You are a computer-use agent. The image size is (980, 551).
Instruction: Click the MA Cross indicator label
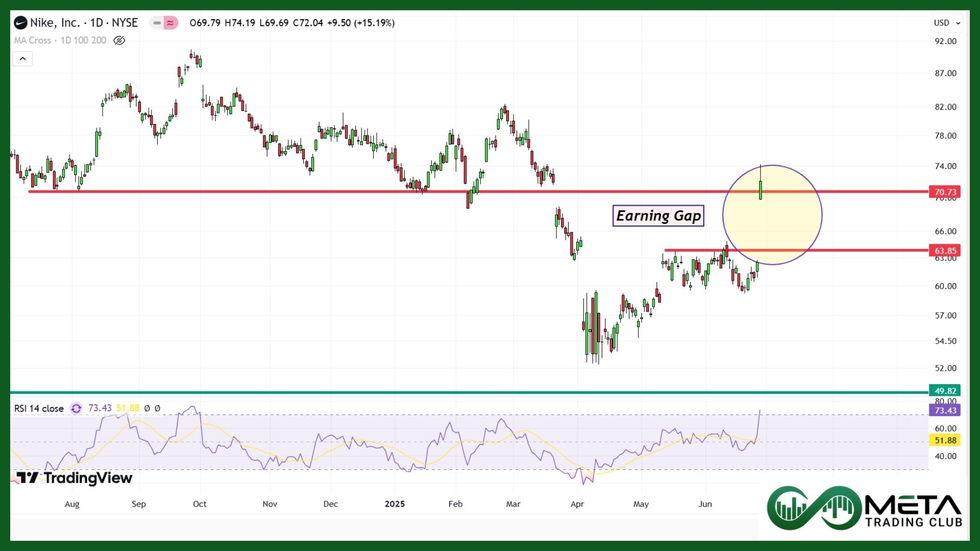coord(32,40)
